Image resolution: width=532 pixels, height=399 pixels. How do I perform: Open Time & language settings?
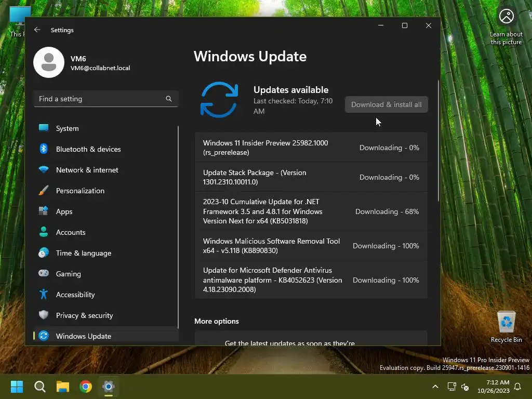tap(106, 253)
